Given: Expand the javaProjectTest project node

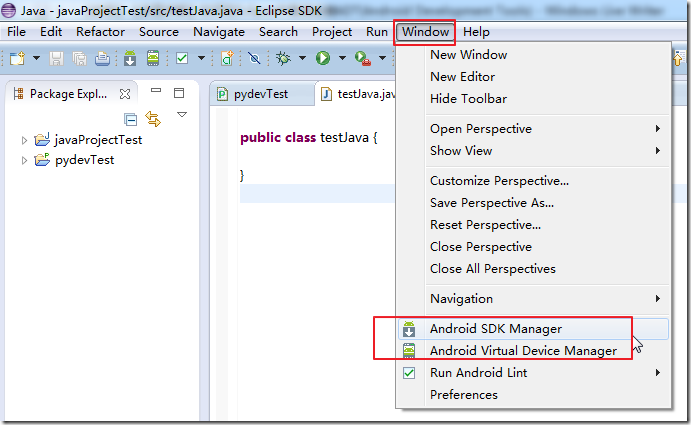Looking at the screenshot, I should 24,141.
